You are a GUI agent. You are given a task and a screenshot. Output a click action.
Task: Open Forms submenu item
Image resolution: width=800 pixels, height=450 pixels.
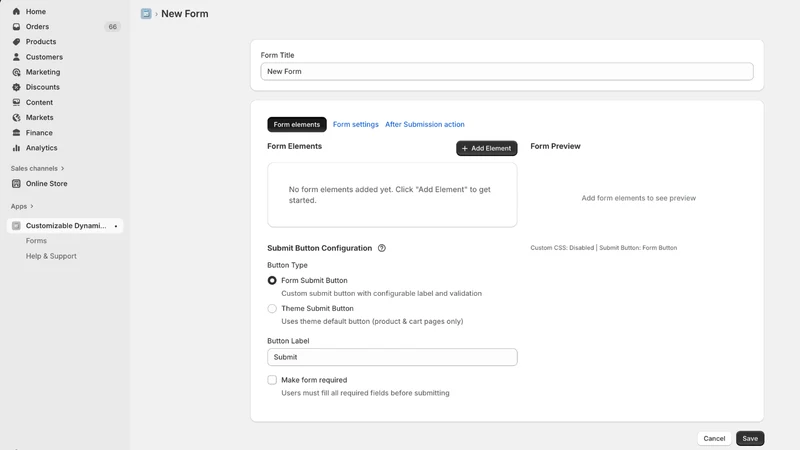pyautogui.click(x=36, y=241)
